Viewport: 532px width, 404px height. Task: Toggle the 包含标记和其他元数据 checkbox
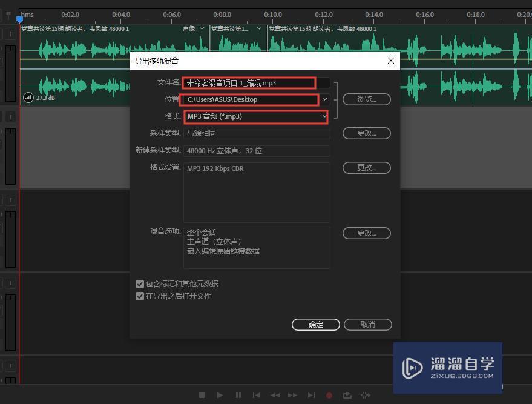coord(139,284)
